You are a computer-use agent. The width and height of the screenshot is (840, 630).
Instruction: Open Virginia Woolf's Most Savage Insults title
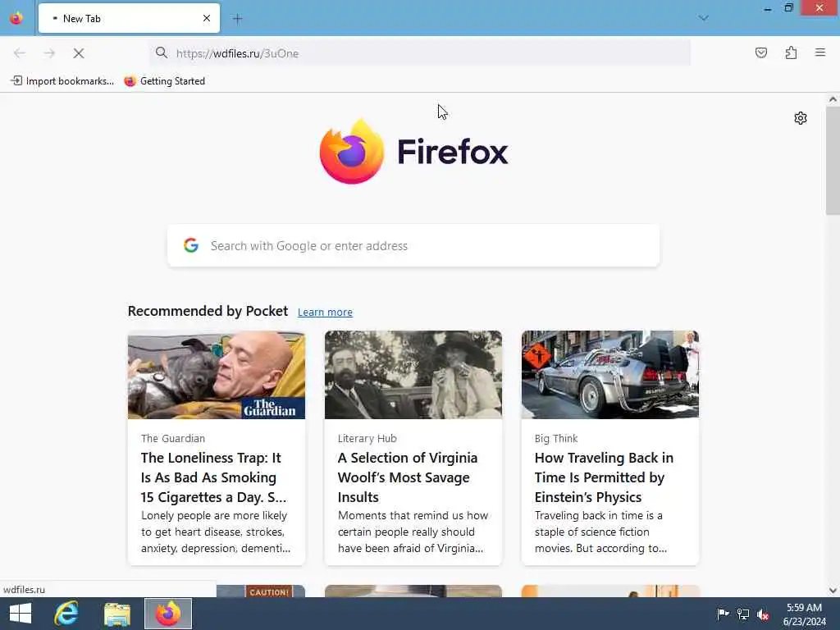[408, 477]
